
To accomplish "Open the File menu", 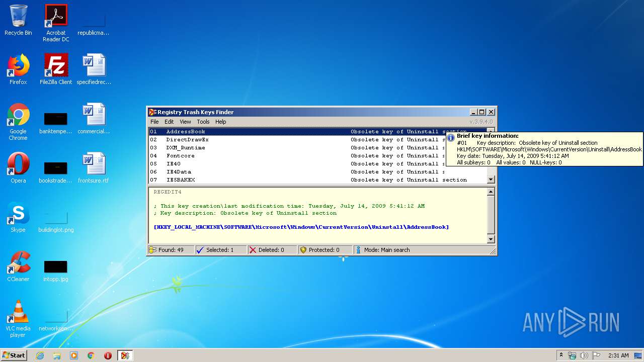I will tap(154, 122).
